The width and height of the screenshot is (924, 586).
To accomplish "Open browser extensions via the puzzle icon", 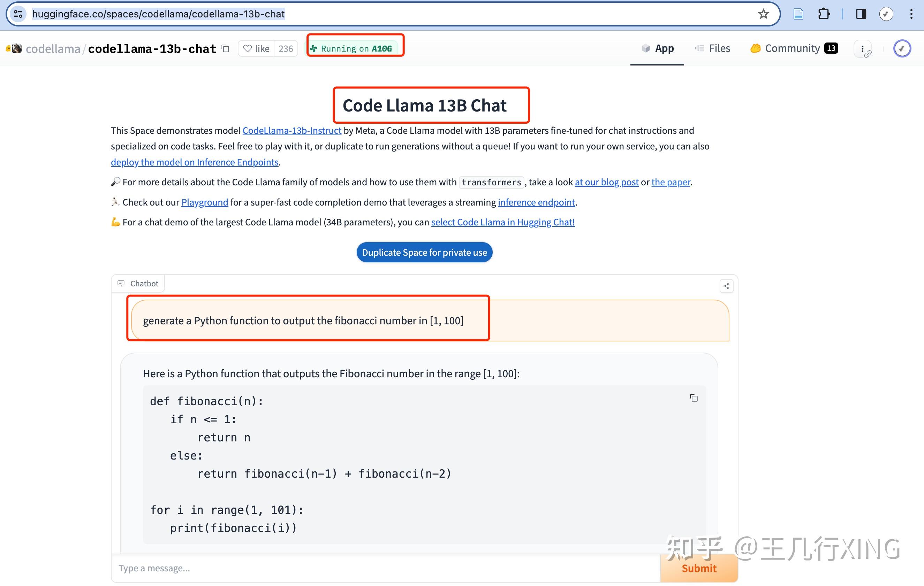I will click(824, 14).
